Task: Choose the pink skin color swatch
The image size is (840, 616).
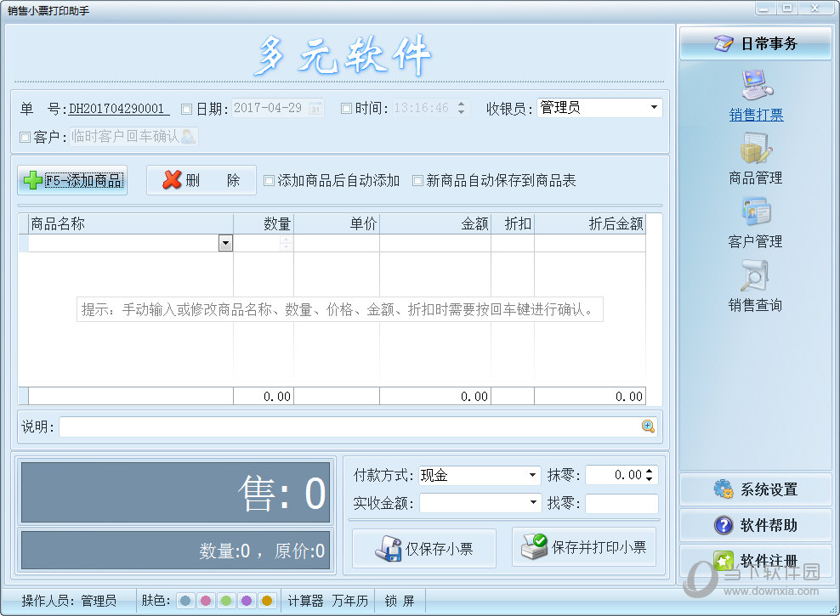Action: 206,601
